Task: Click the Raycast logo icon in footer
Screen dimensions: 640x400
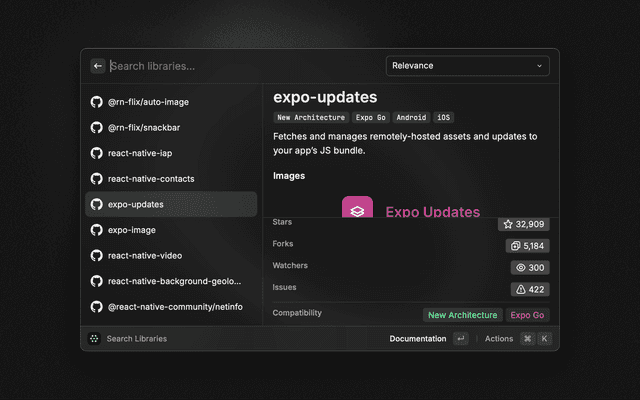Action: (x=94, y=339)
